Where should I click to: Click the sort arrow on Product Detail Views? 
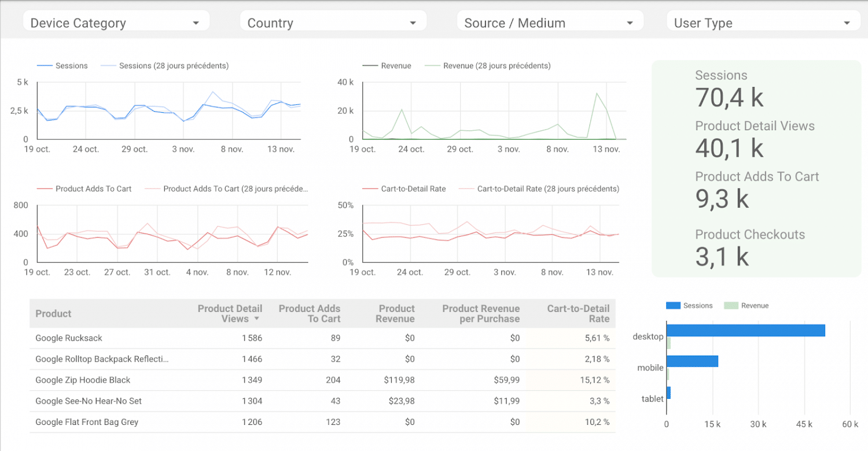(x=257, y=319)
